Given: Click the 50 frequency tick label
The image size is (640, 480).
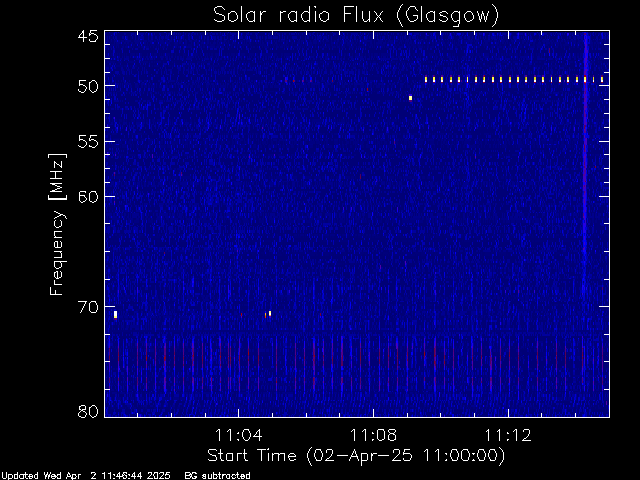Looking at the screenshot, I should (x=88, y=86).
